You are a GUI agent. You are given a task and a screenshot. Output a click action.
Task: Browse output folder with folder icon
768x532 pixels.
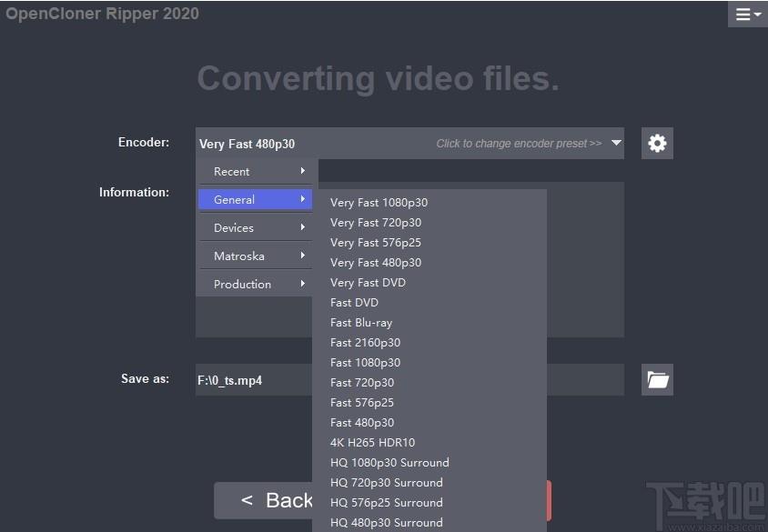pyautogui.click(x=657, y=379)
